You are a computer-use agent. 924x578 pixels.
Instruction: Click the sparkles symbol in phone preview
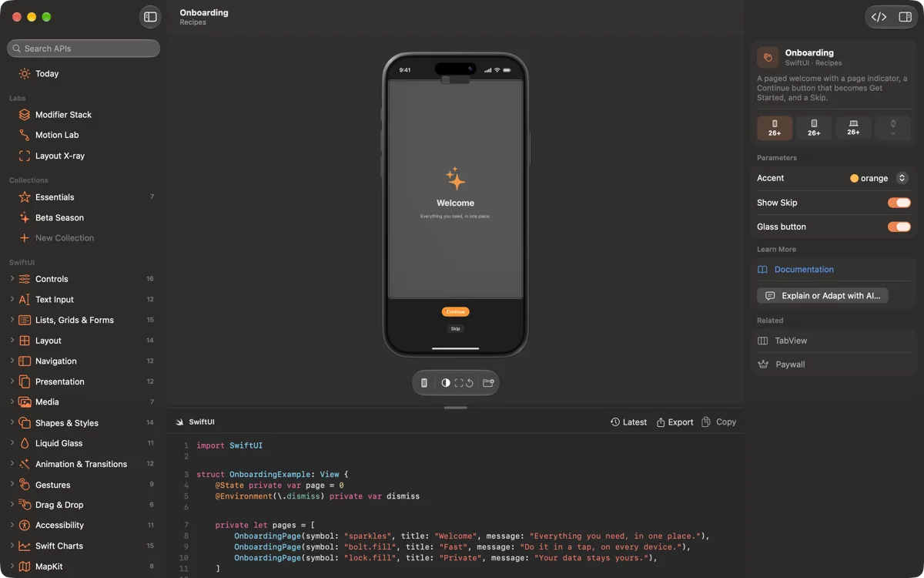pos(455,179)
